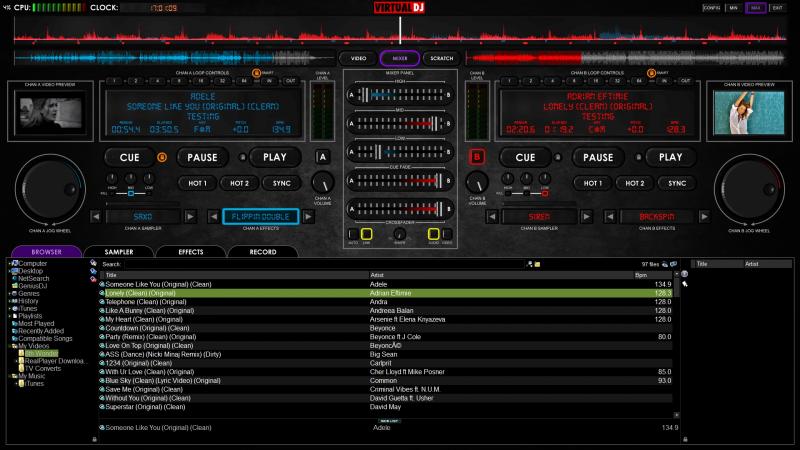Collapse the My Music tree node
The height and width of the screenshot is (450, 800).
point(10,376)
